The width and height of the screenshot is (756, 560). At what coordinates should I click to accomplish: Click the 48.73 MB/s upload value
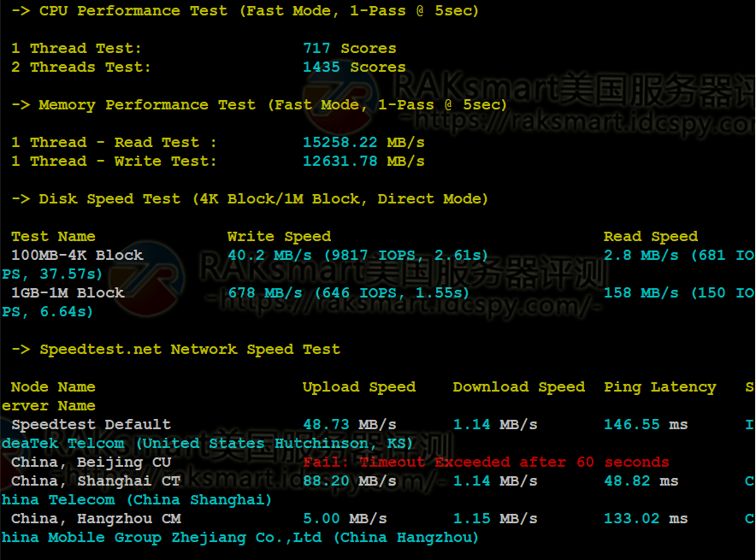350,425
